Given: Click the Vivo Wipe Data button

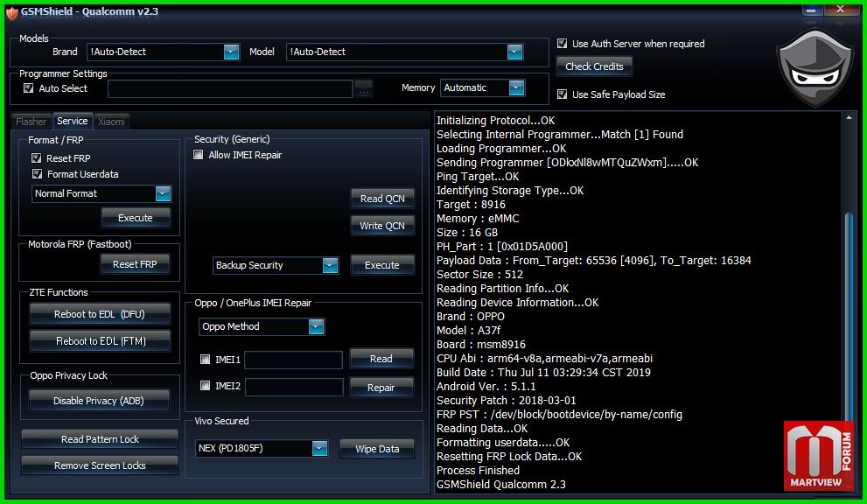Looking at the screenshot, I should coord(377,449).
